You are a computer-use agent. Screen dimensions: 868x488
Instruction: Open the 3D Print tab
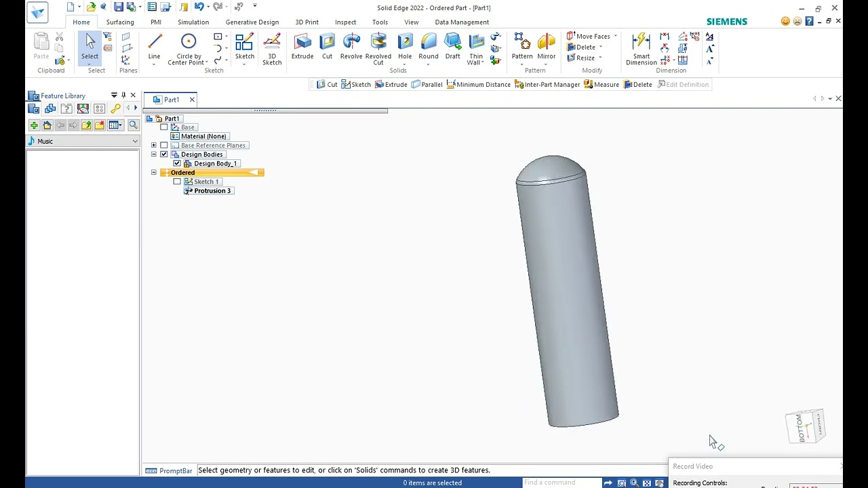click(307, 22)
